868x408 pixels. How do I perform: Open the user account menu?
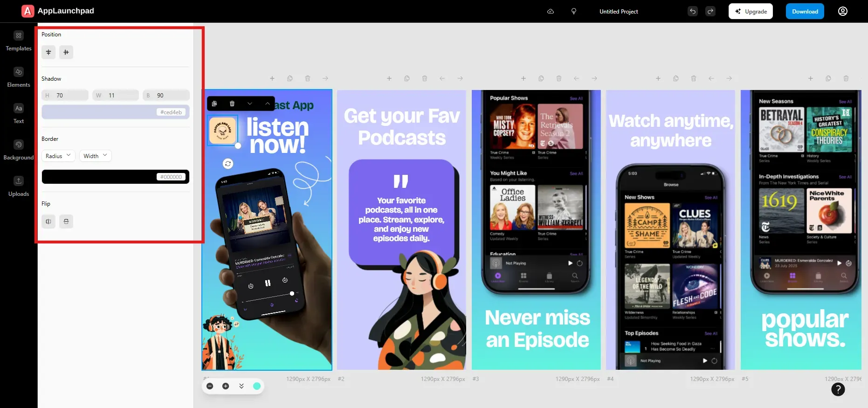pyautogui.click(x=843, y=11)
